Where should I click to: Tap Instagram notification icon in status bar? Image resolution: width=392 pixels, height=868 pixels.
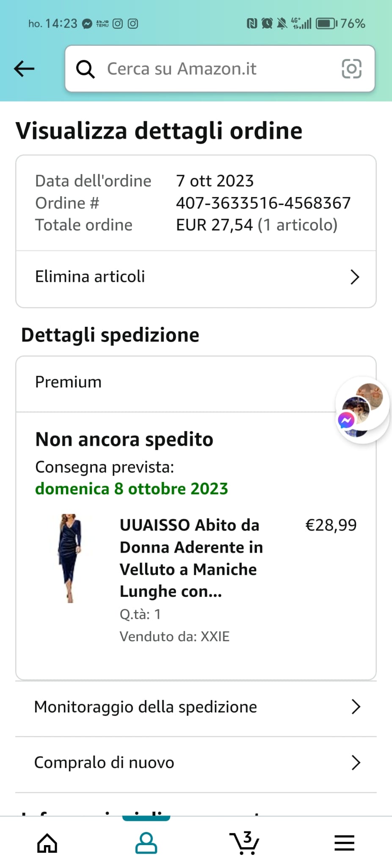click(x=118, y=24)
